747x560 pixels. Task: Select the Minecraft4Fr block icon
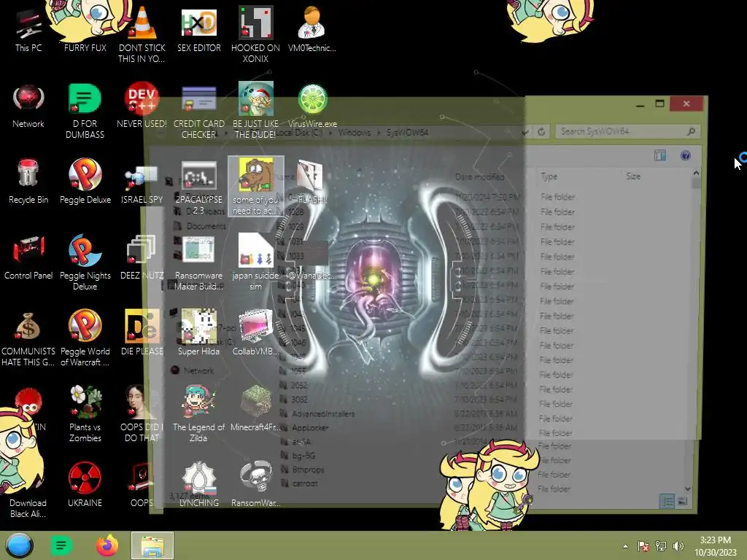255,408
